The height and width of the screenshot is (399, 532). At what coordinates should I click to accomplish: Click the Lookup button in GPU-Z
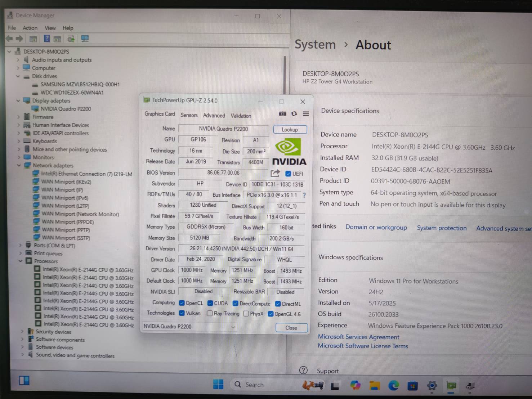tap(290, 129)
